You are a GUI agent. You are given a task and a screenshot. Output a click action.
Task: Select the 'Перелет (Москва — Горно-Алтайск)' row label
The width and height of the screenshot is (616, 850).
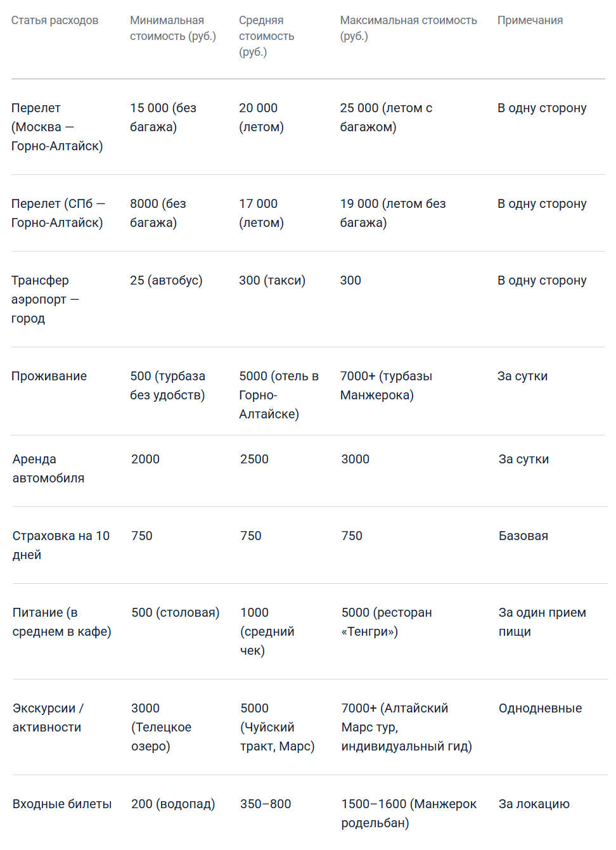tap(57, 127)
